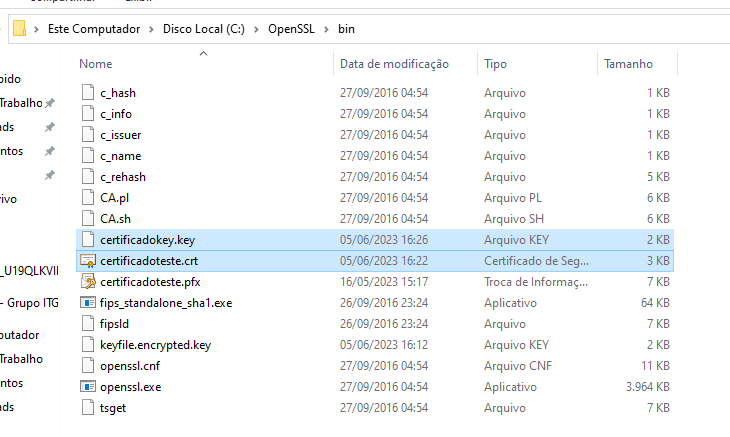The height and width of the screenshot is (437, 730).
Task: Click the openssl.exe application icon
Action: (x=88, y=386)
